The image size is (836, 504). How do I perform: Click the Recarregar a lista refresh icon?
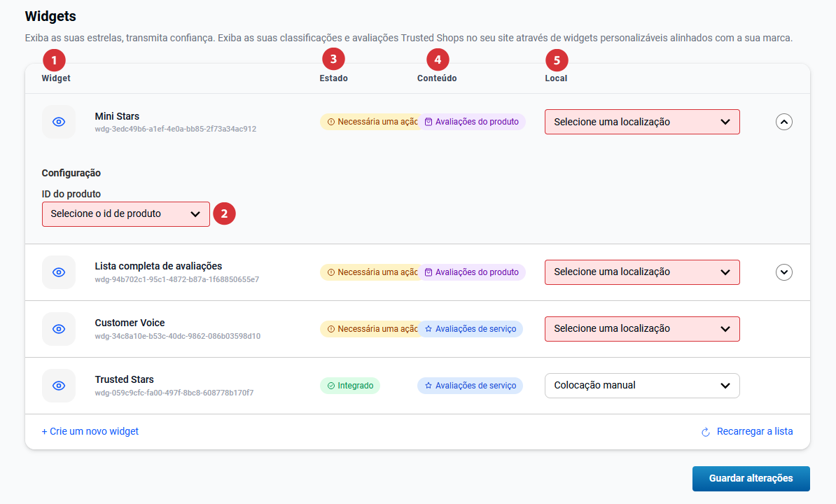706,432
